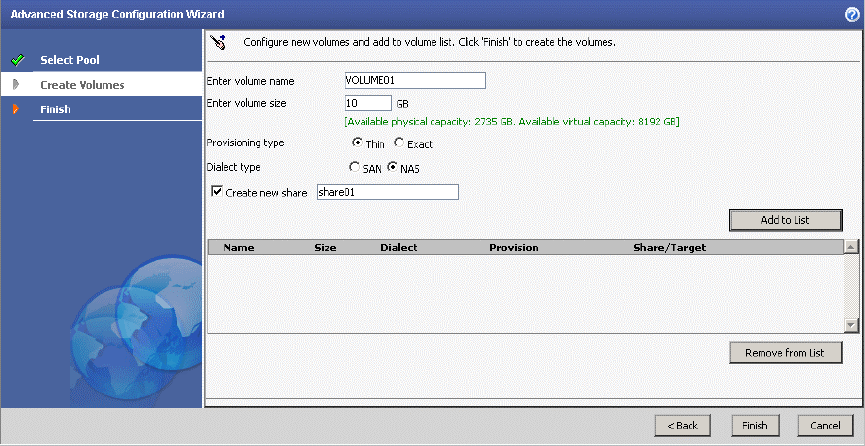Screen dimensions: 865x446
Task: Click the help question mark icon
Action: tap(851, 14)
